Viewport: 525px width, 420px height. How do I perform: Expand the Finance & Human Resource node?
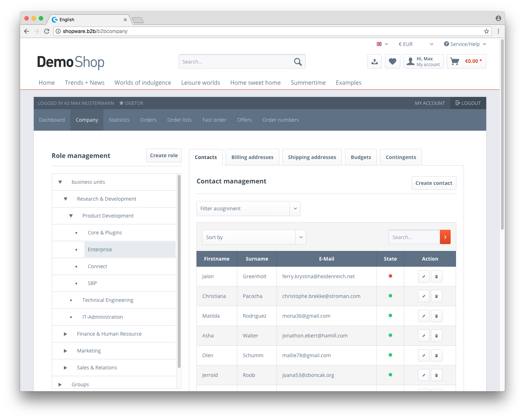coord(65,334)
